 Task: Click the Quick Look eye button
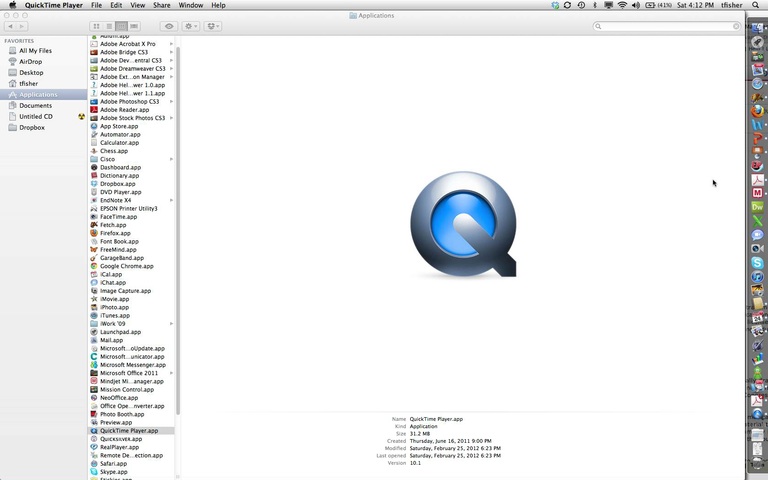[x=169, y=26]
